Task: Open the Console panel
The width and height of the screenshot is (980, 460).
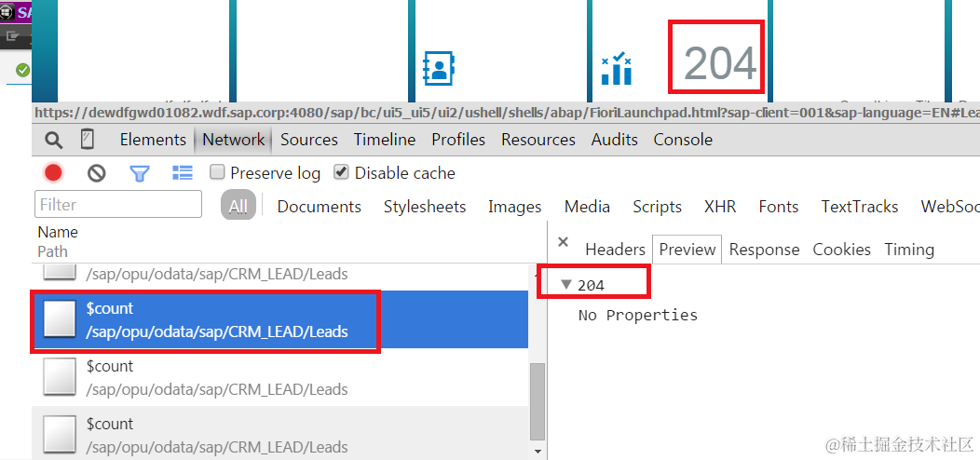Action: point(683,140)
